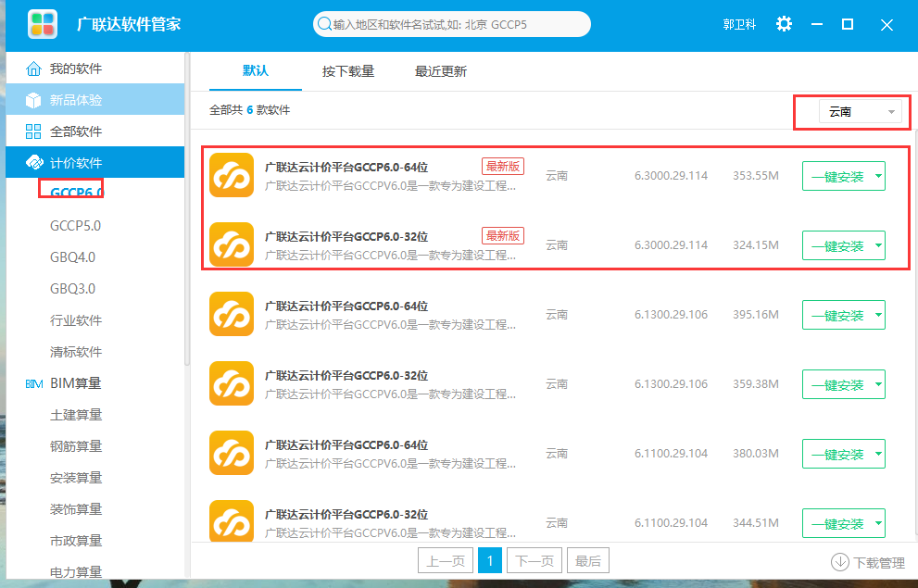
Task: Expand install options arrow for 359.38M package
Action: 878,384
